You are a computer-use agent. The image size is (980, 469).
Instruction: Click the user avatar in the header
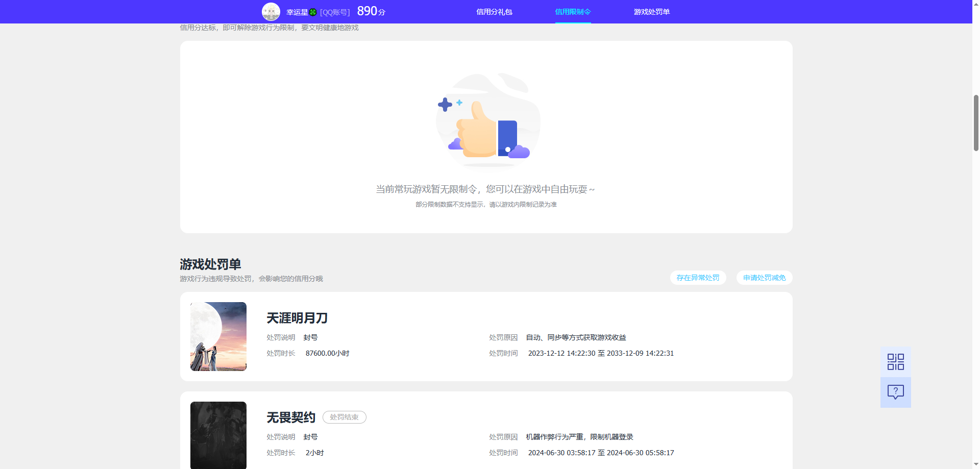[x=271, y=12]
